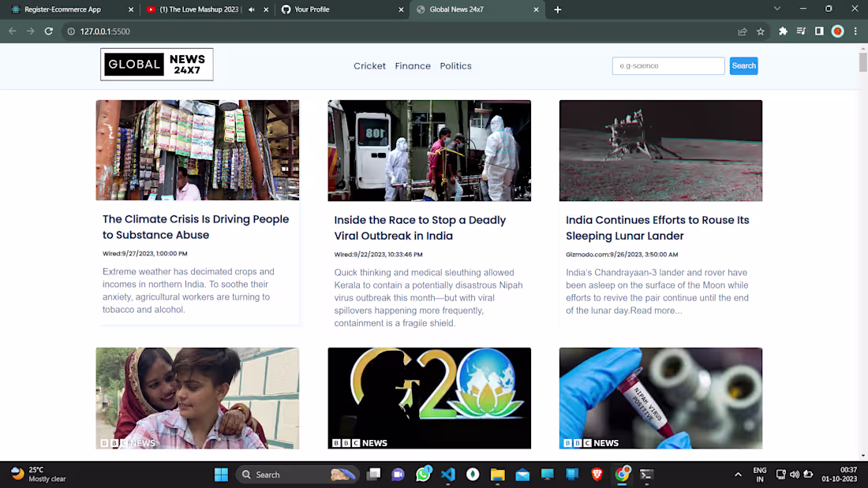Viewport: 868px width, 488px height.
Task: Open the ENG language selector in system tray
Action: click(759, 474)
